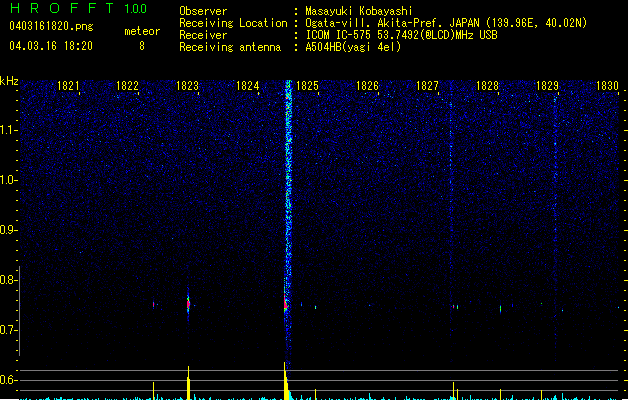Click the 1.1 kHz frequency axis label
This screenshot has width=629, height=400.
coord(8,130)
